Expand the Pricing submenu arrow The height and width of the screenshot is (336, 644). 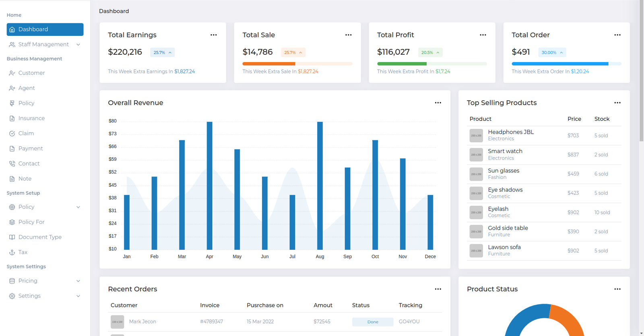tap(78, 281)
